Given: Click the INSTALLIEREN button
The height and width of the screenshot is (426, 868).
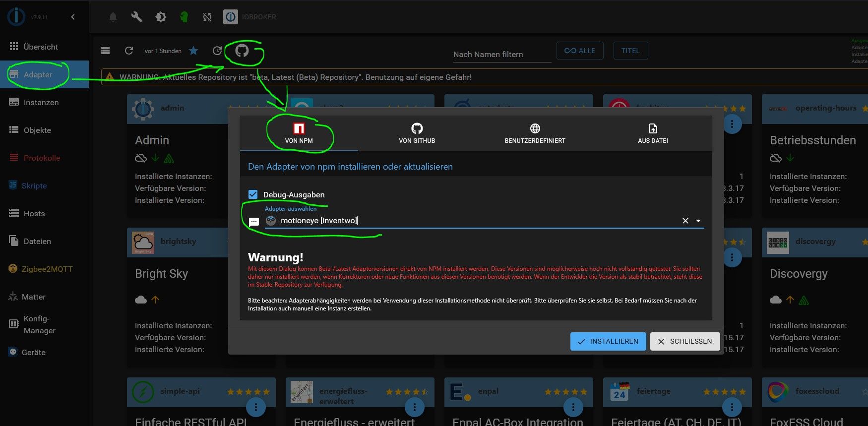Looking at the screenshot, I should point(608,341).
